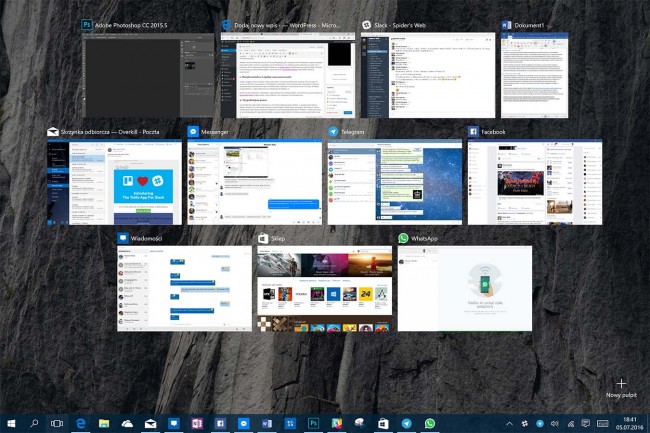Open the Messaging speech-bubble taskbar icon
The width and height of the screenshot is (650, 433).
pos(174,423)
